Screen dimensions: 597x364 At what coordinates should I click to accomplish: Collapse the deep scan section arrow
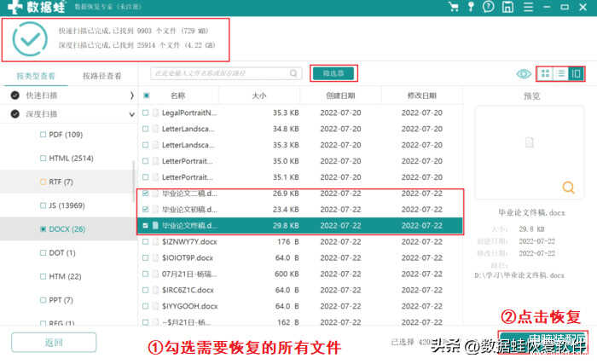pyautogui.click(x=131, y=114)
